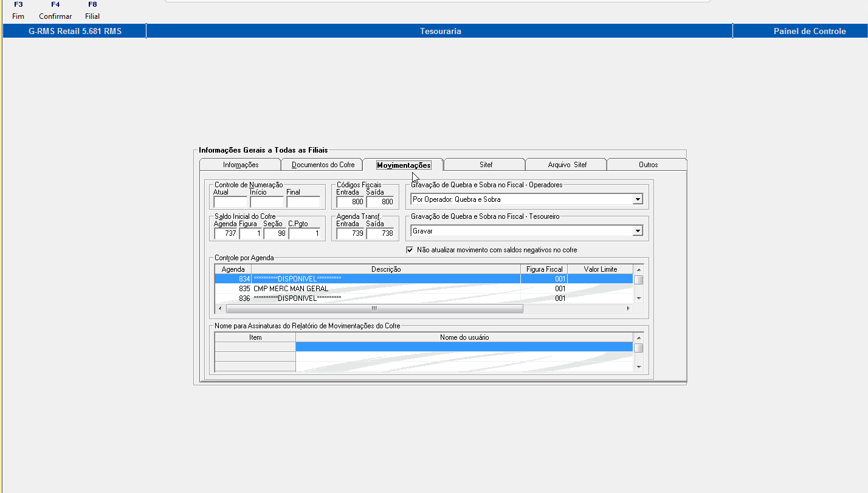Click Saldo Inicial Agenda field 737
The image size is (868, 493).
(226, 233)
